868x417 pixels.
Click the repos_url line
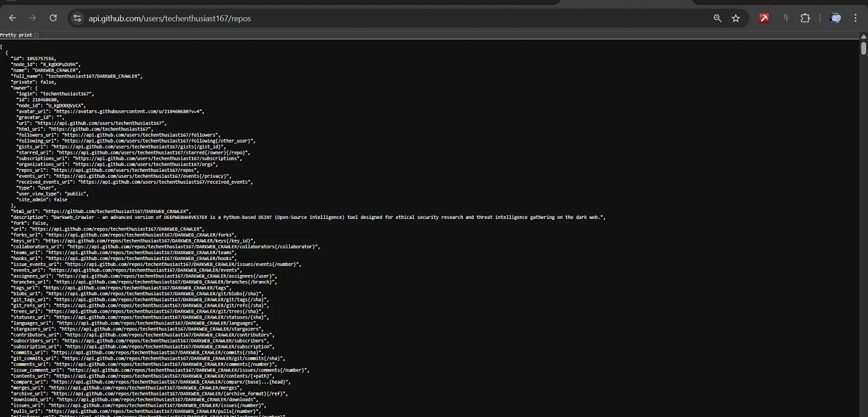pyautogui.click(x=107, y=170)
